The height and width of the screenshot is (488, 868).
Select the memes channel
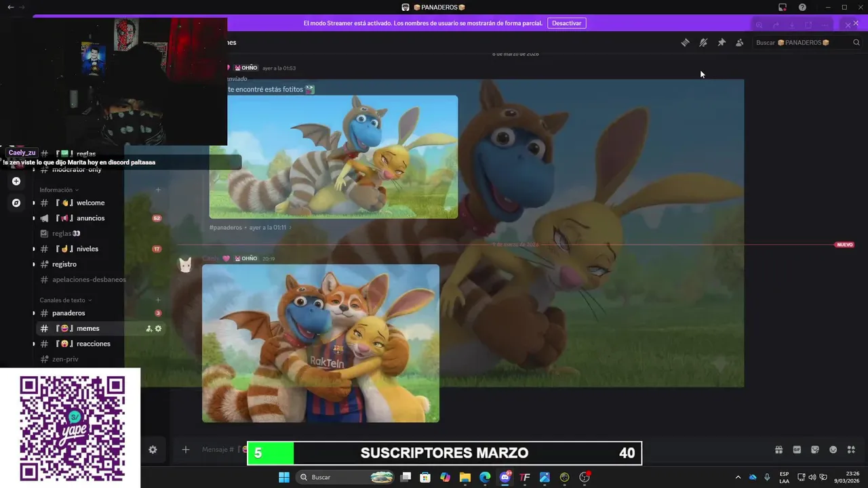pos(100,328)
